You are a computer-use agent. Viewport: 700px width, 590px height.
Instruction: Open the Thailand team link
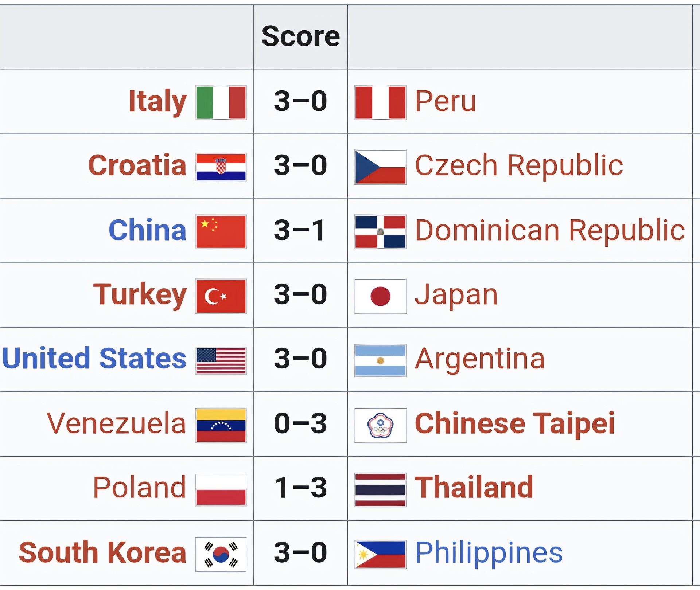point(474,487)
